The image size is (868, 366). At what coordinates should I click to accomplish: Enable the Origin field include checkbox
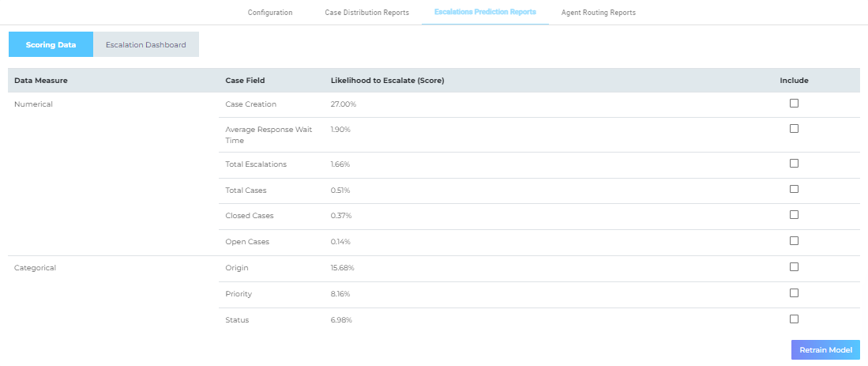tap(794, 266)
